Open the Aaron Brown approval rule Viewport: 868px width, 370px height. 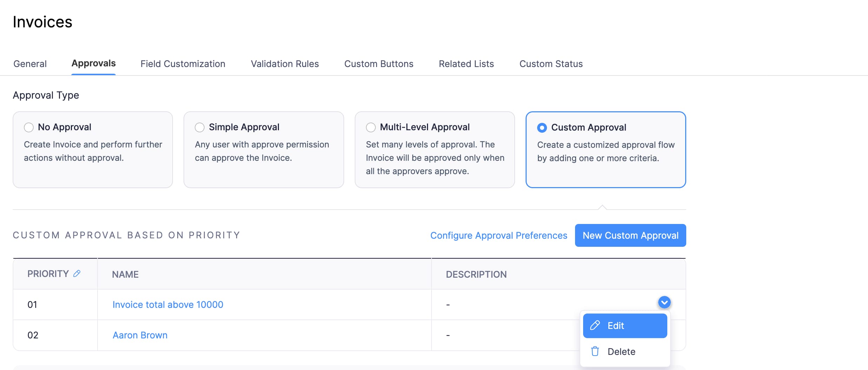tap(140, 335)
